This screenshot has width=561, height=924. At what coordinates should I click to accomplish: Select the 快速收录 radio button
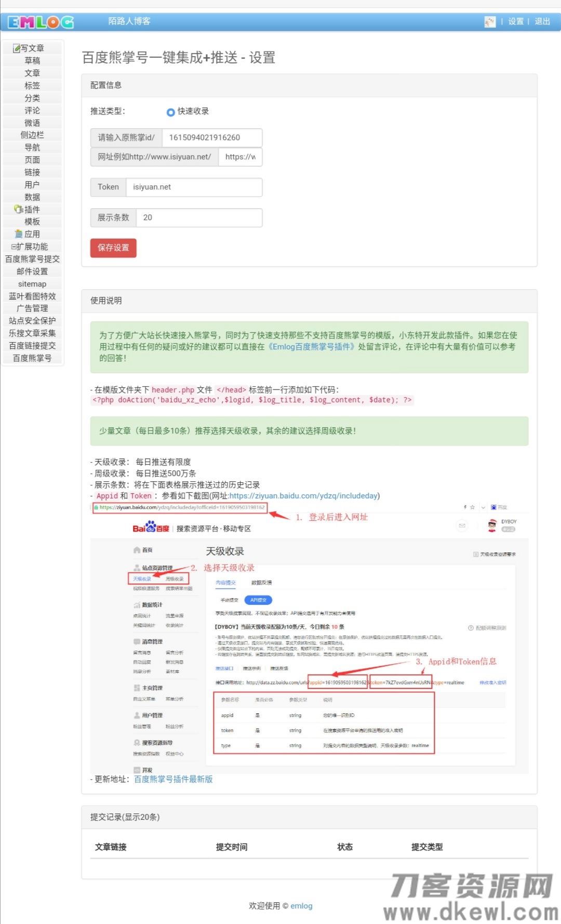pyautogui.click(x=170, y=112)
